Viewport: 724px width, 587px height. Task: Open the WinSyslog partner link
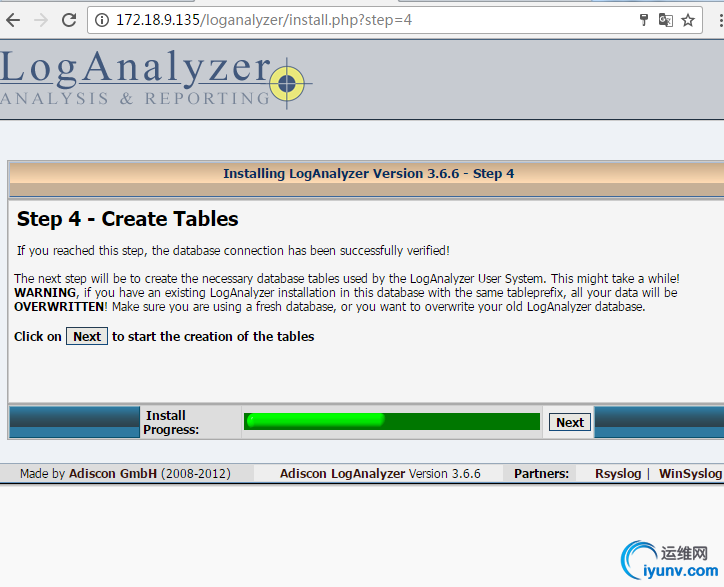[690, 473]
